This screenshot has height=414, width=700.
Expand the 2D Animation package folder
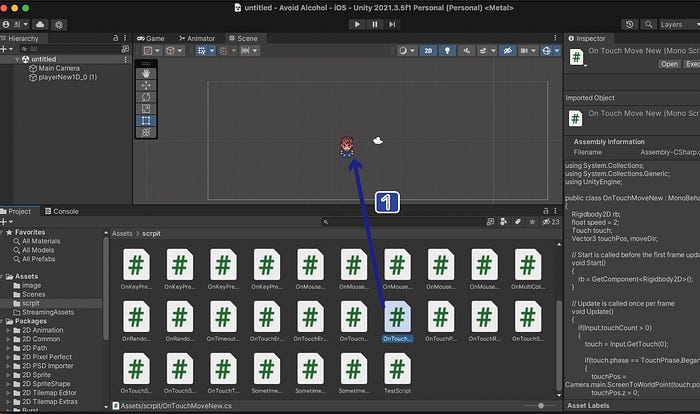[x=8, y=330]
